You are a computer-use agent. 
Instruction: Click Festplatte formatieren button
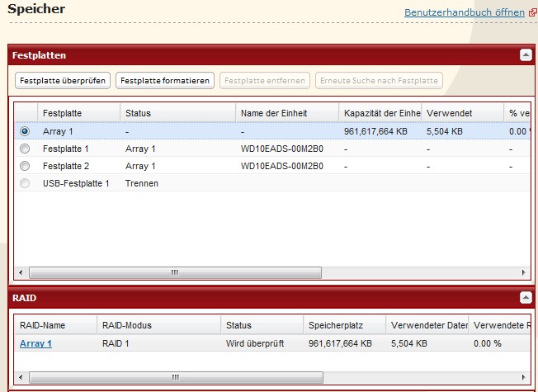pyautogui.click(x=165, y=81)
